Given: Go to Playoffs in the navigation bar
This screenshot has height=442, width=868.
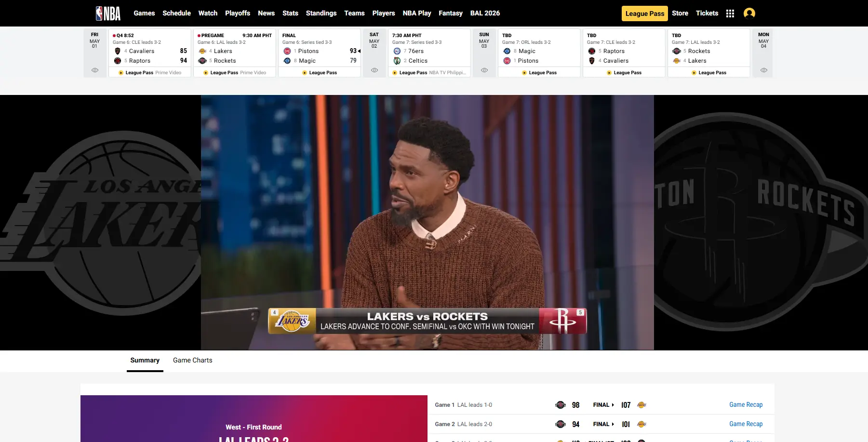Looking at the screenshot, I should click(x=238, y=13).
